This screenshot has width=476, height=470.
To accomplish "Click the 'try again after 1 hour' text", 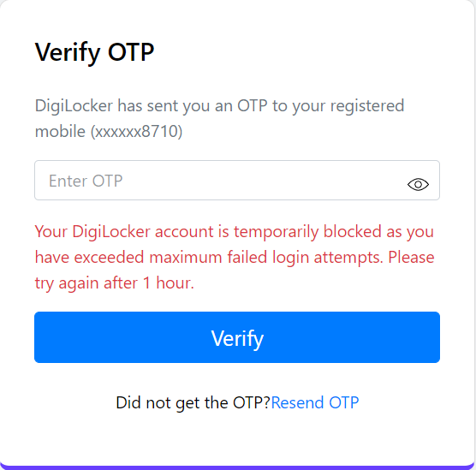I will click(x=114, y=283).
